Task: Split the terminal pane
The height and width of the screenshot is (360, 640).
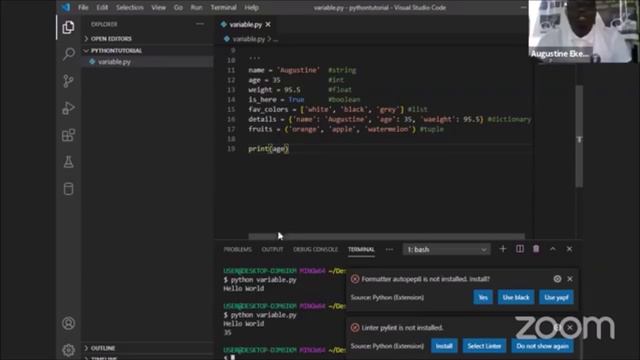Action: pyautogui.click(x=520, y=249)
